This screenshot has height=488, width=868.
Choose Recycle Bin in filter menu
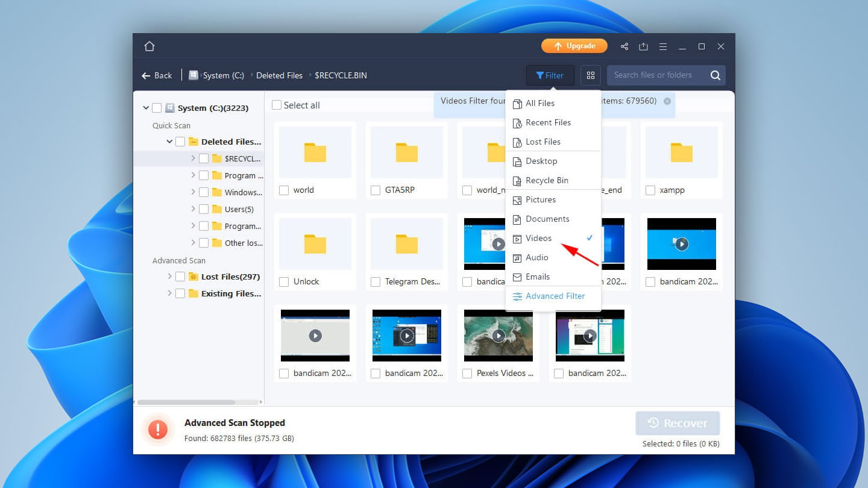[553, 180]
